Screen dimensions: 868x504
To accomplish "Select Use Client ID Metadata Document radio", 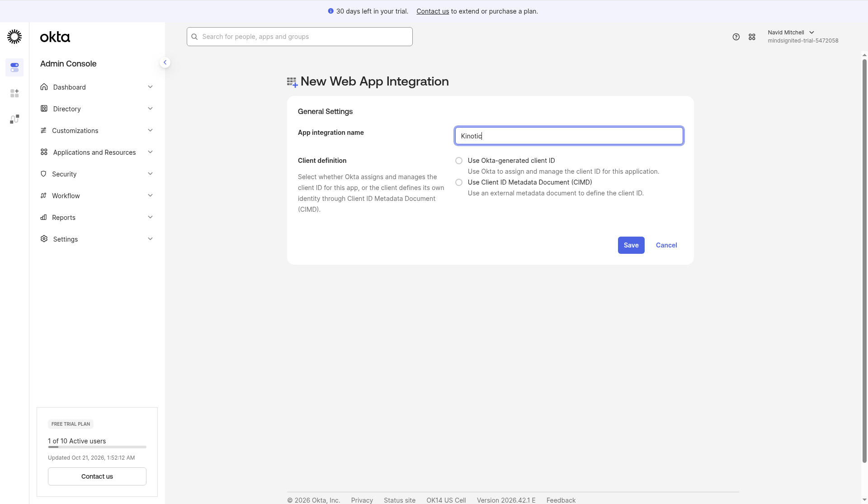I will click(459, 182).
